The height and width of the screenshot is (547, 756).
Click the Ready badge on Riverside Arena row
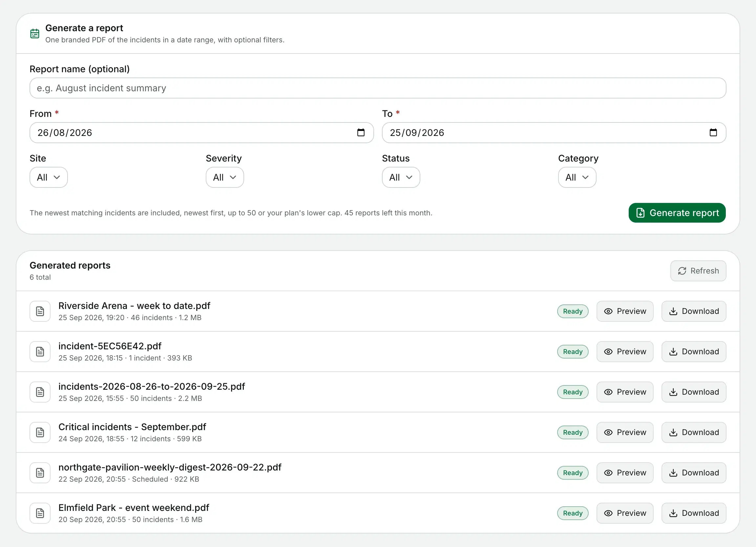573,311
